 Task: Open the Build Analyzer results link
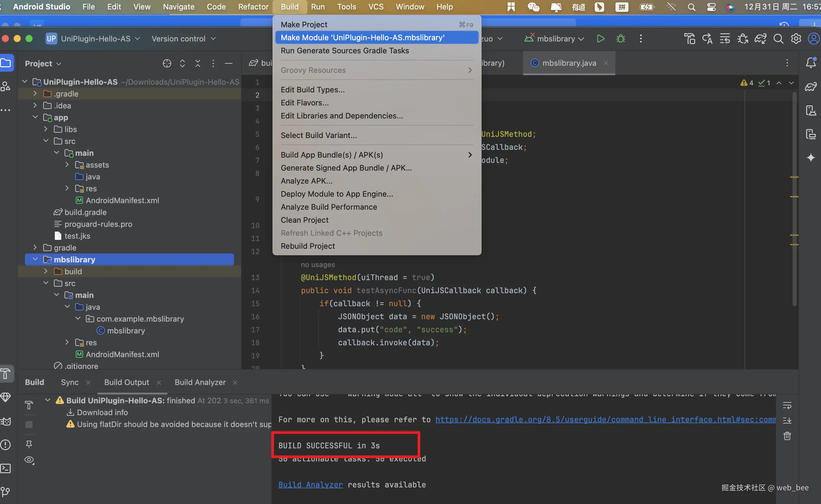pyautogui.click(x=310, y=485)
